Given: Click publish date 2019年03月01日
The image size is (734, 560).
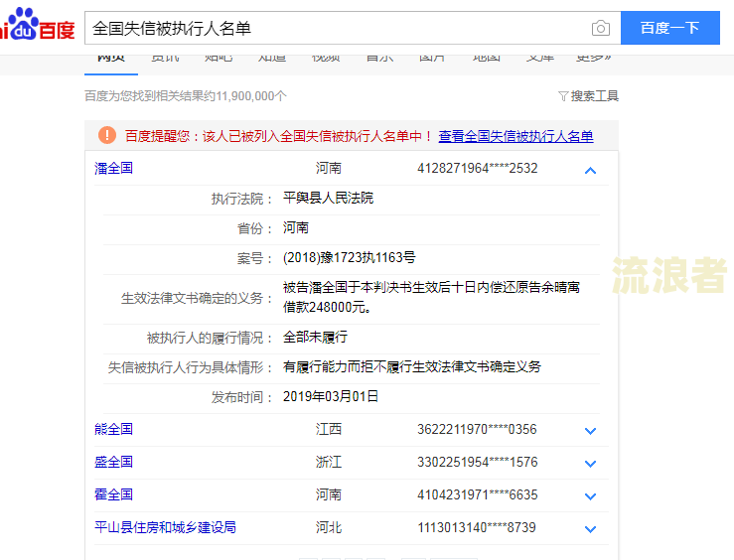Looking at the screenshot, I should click(331, 397).
